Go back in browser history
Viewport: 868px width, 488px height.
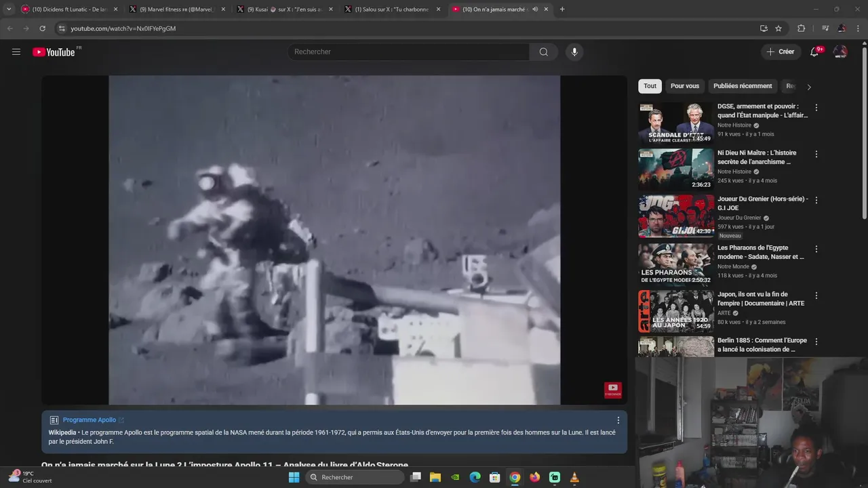coord(9,28)
